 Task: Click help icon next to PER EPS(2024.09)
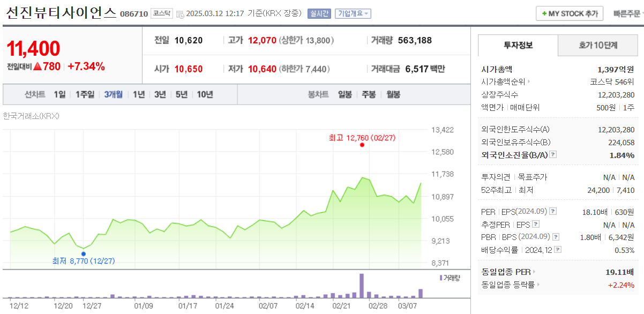pyautogui.click(x=553, y=212)
